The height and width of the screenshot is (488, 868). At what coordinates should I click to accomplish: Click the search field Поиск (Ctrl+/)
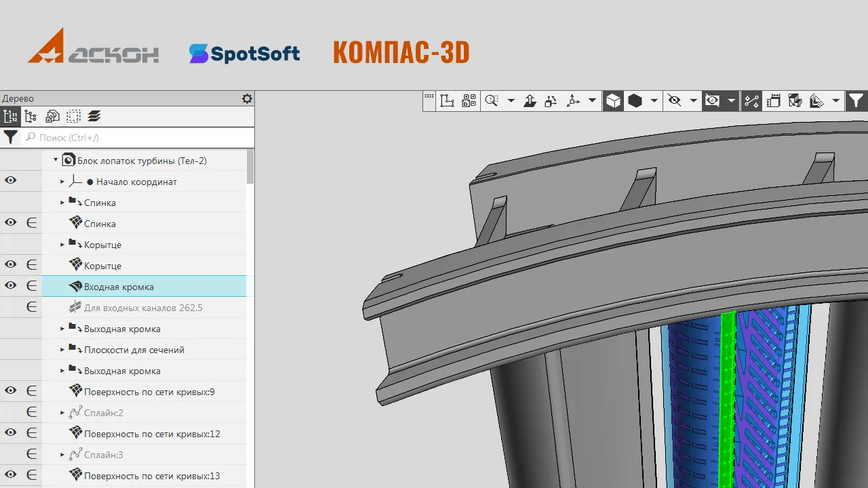pyautogui.click(x=138, y=138)
